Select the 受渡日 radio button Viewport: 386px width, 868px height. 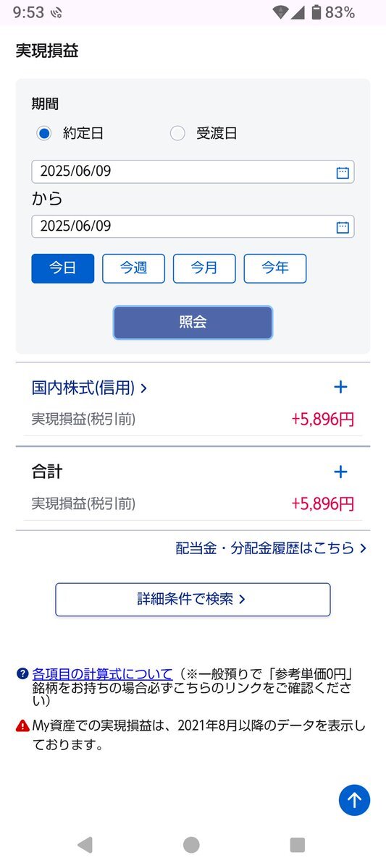click(x=177, y=133)
